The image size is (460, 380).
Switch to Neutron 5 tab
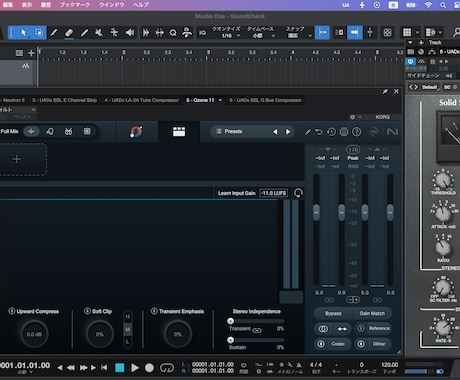pyautogui.click(x=13, y=100)
